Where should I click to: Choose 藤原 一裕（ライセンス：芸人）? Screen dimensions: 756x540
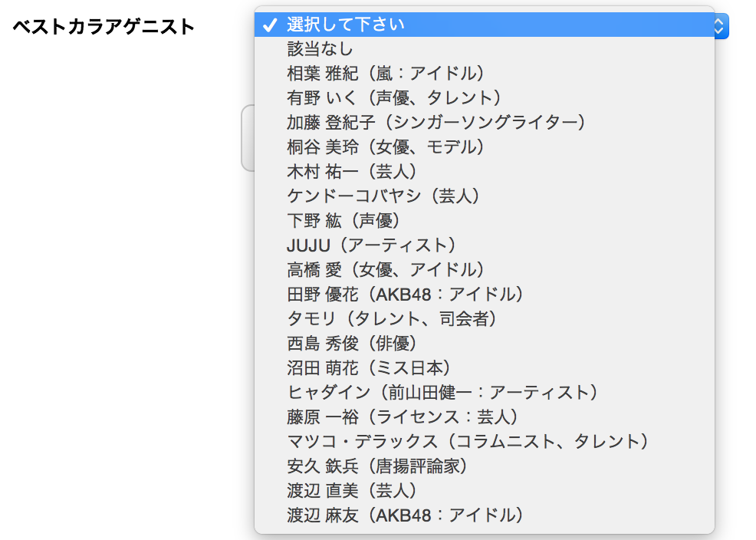[x=484, y=417]
